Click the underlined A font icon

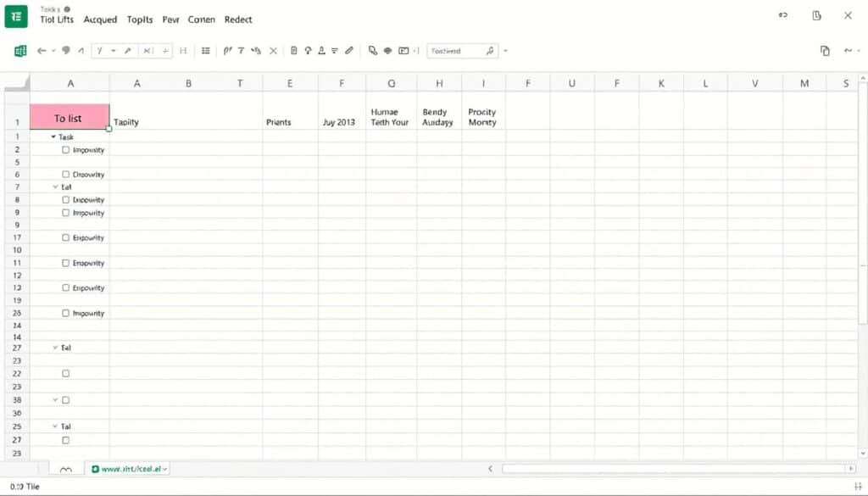pos(321,51)
